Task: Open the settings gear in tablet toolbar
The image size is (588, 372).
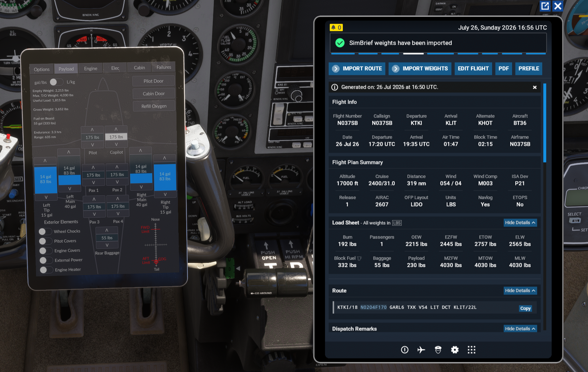Action: coord(455,350)
